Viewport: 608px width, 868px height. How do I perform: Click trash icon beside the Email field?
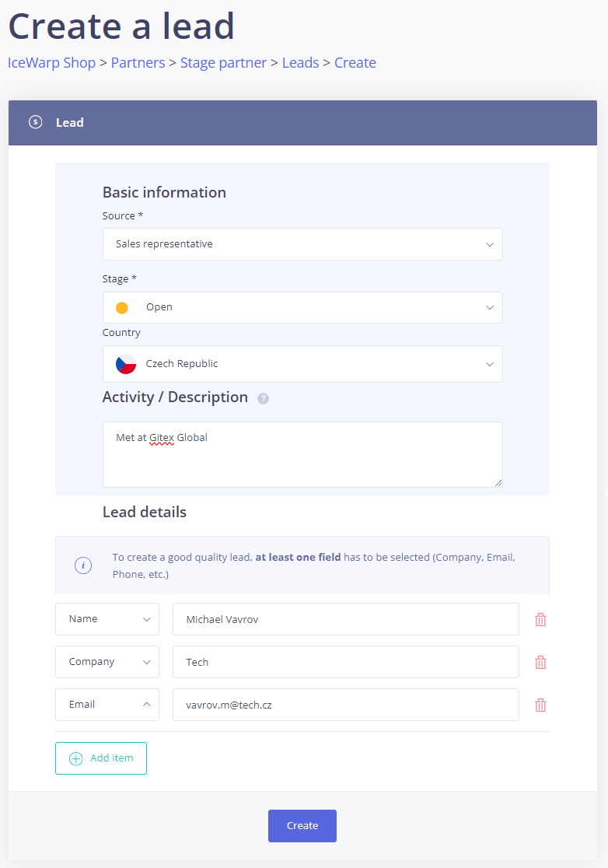pos(540,705)
